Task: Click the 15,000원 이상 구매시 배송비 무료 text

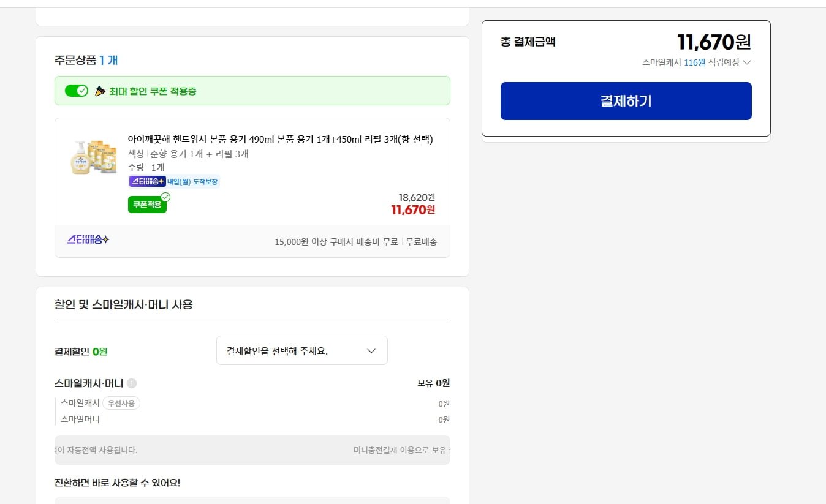Action: click(336, 242)
